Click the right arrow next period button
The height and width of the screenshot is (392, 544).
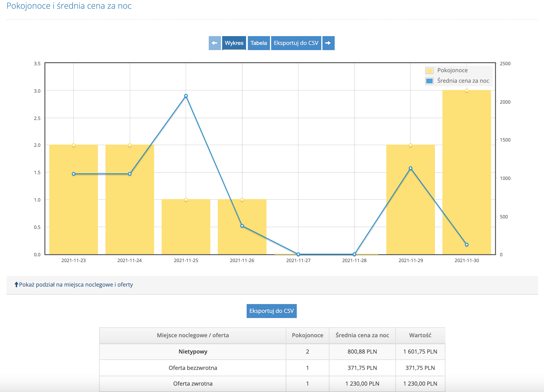[328, 43]
